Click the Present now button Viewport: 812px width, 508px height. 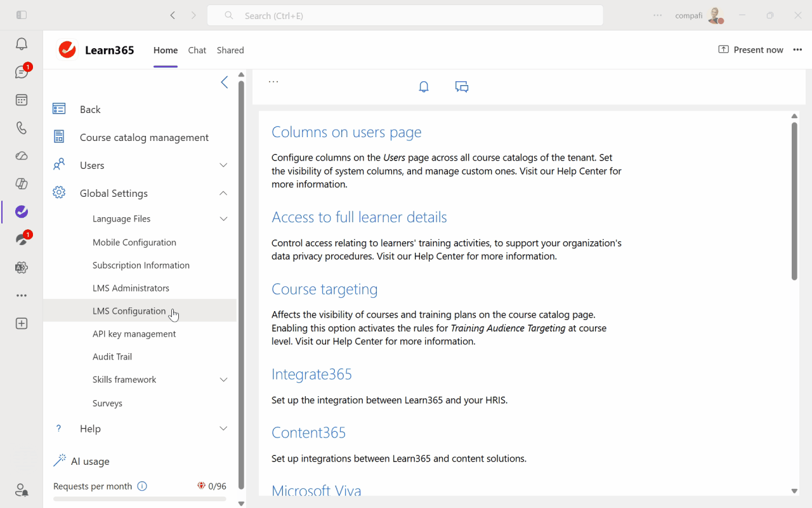click(x=750, y=49)
